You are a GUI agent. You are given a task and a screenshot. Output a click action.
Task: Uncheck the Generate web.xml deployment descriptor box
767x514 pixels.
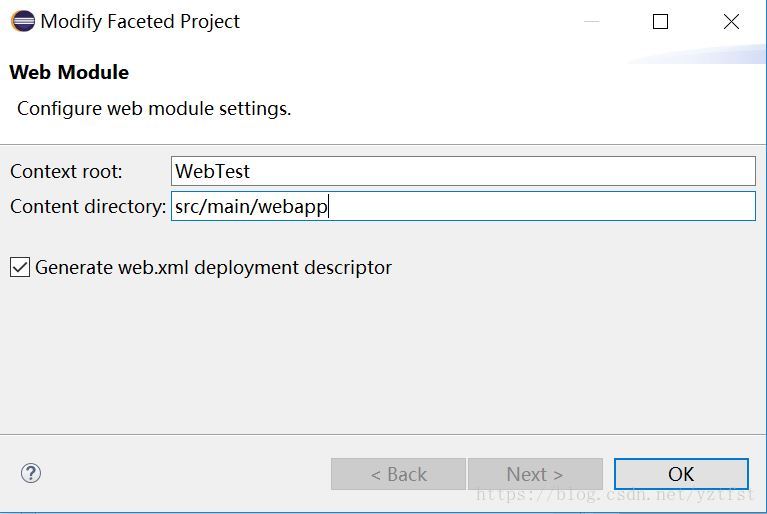click(x=20, y=268)
